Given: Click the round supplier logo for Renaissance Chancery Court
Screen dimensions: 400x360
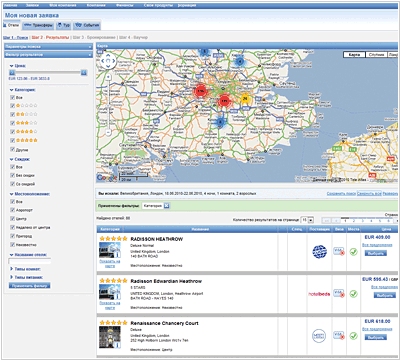Looking at the screenshot, I should tap(319, 336).
